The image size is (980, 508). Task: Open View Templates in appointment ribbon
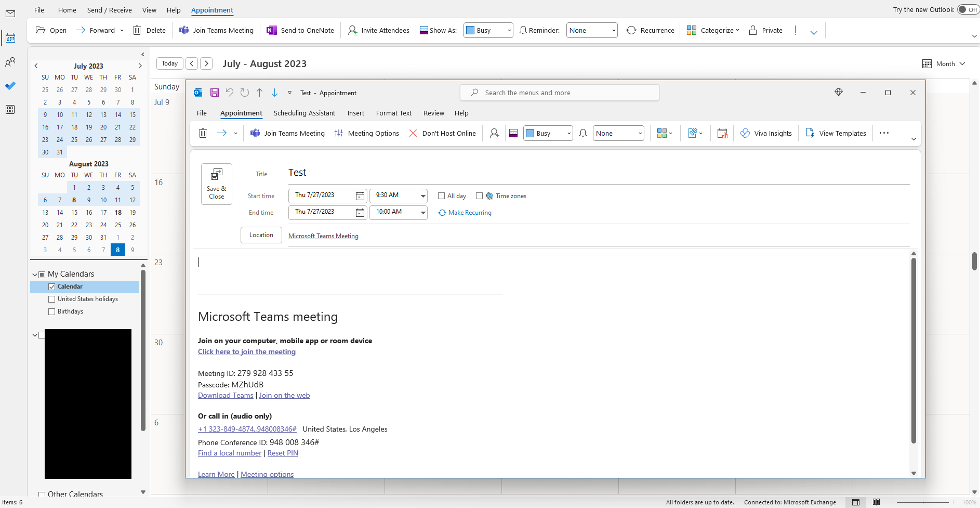(x=836, y=133)
